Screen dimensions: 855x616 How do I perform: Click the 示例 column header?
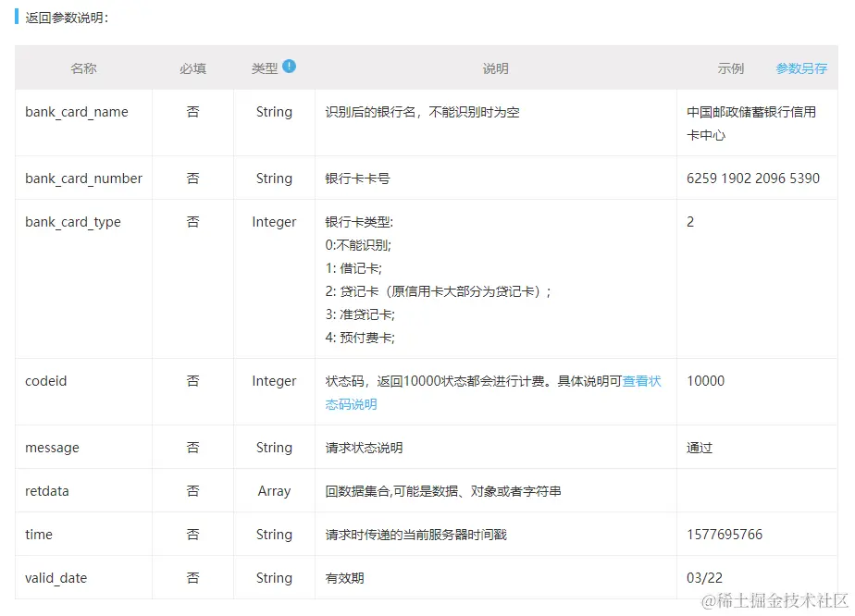click(731, 68)
